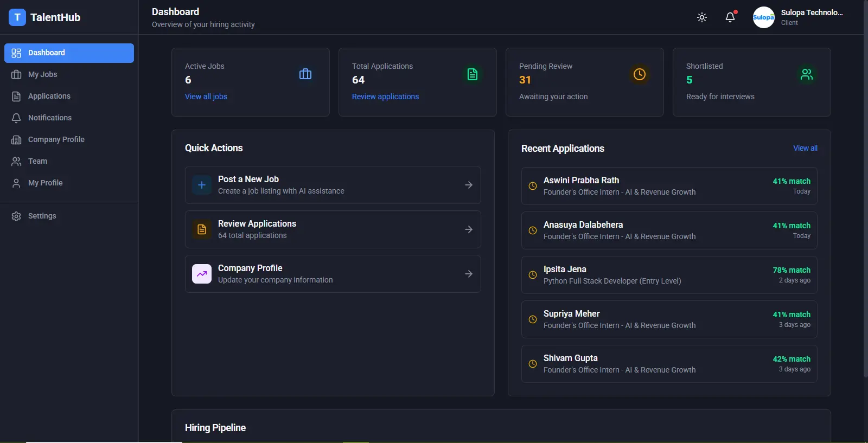Image resolution: width=868 pixels, height=443 pixels.
Task: Click the clock icon beside Shivam Gupta
Action: [x=533, y=364]
